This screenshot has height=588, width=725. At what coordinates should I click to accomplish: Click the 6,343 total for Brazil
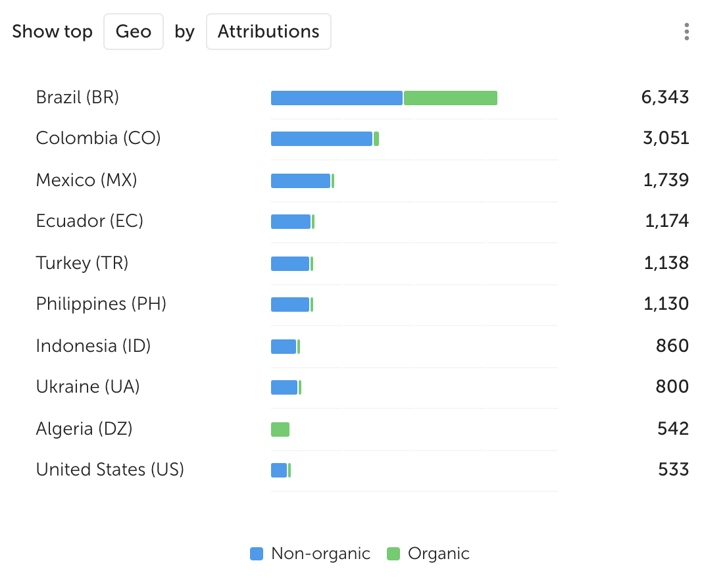(x=665, y=98)
